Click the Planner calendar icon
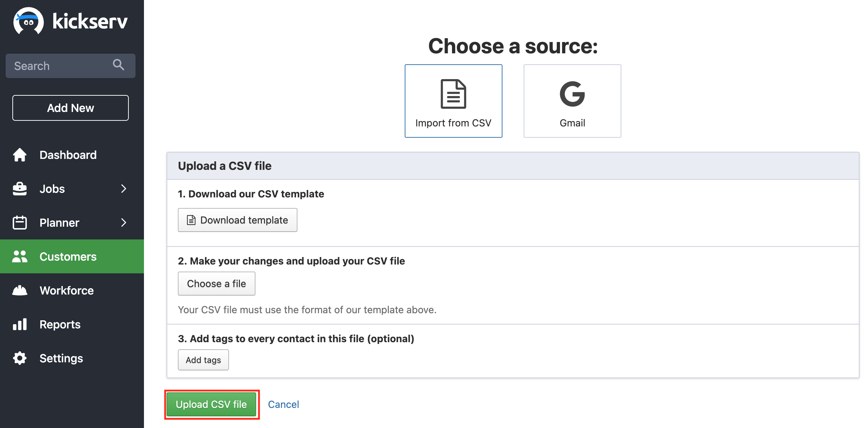The width and height of the screenshot is (868, 428). (20, 222)
